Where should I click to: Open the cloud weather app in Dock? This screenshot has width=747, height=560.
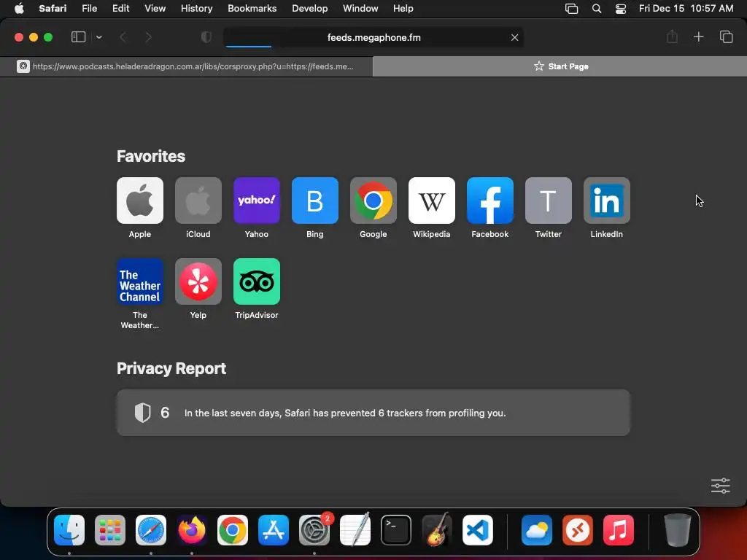pyautogui.click(x=536, y=530)
